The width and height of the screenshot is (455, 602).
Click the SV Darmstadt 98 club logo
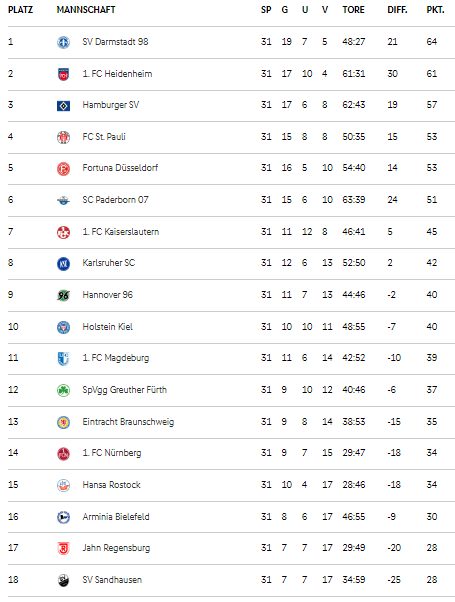tap(63, 42)
